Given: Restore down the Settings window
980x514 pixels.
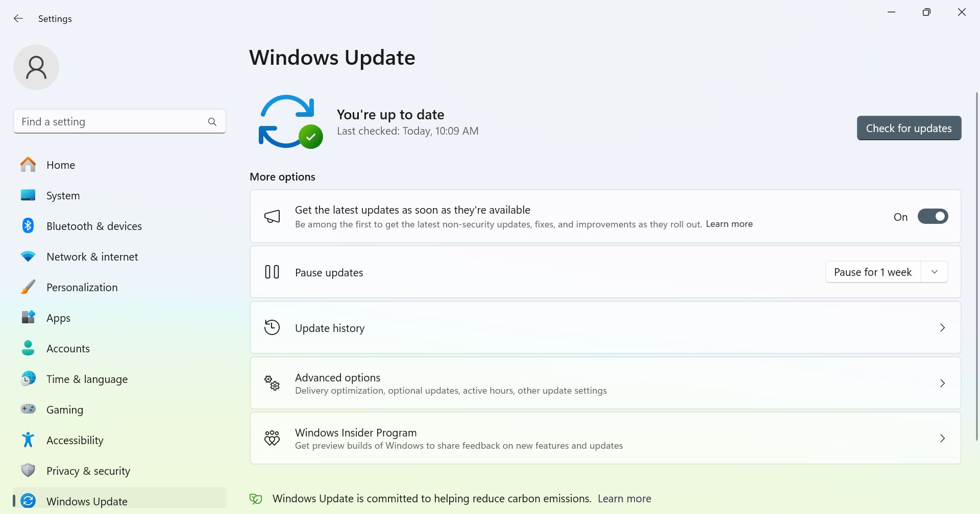Looking at the screenshot, I should click(926, 12).
